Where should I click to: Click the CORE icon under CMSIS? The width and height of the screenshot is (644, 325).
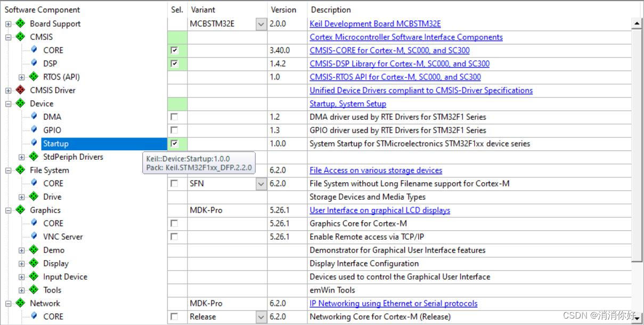click(x=34, y=50)
